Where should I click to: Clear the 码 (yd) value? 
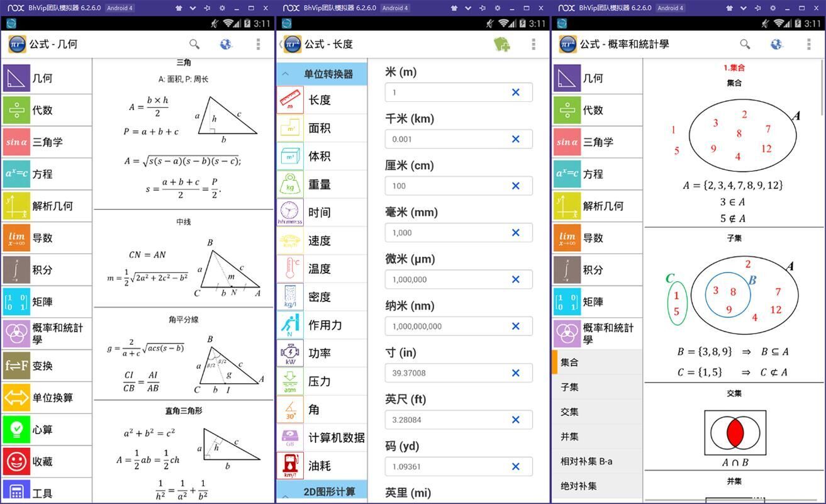point(516,466)
